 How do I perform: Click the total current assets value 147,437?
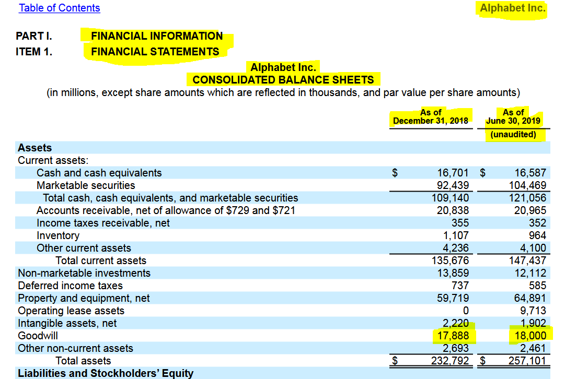[527, 260]
